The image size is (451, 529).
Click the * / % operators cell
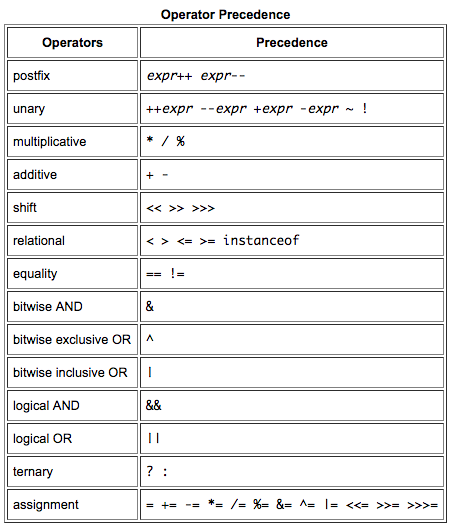tap(292, 142)
